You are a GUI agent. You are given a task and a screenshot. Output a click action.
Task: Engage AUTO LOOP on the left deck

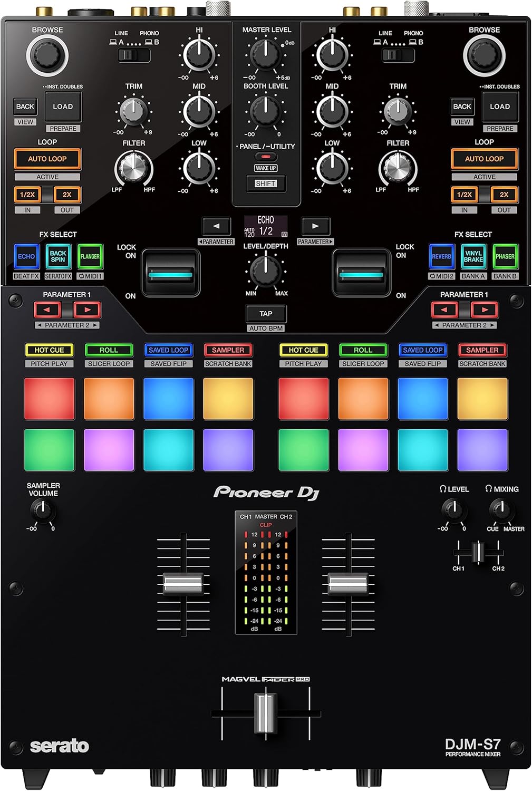(x=48, y=159)
